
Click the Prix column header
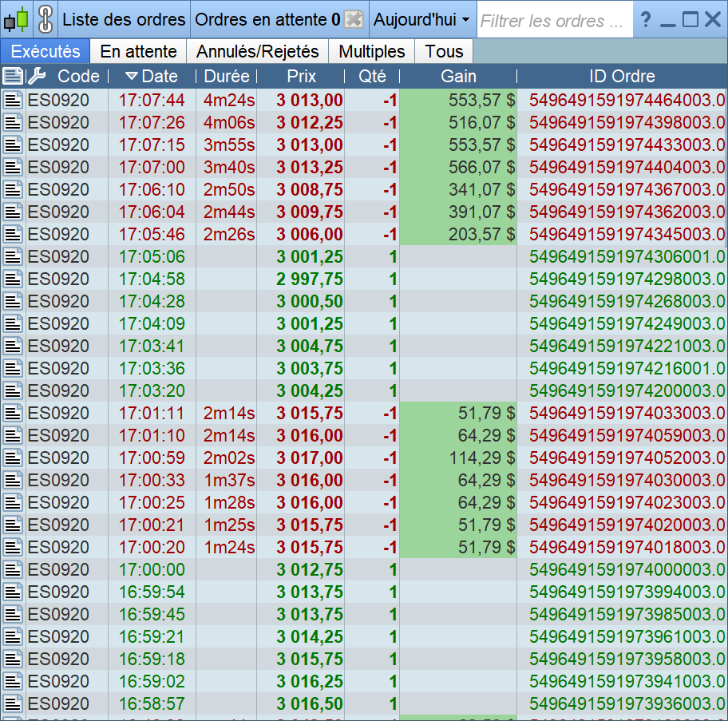point(301,76)
